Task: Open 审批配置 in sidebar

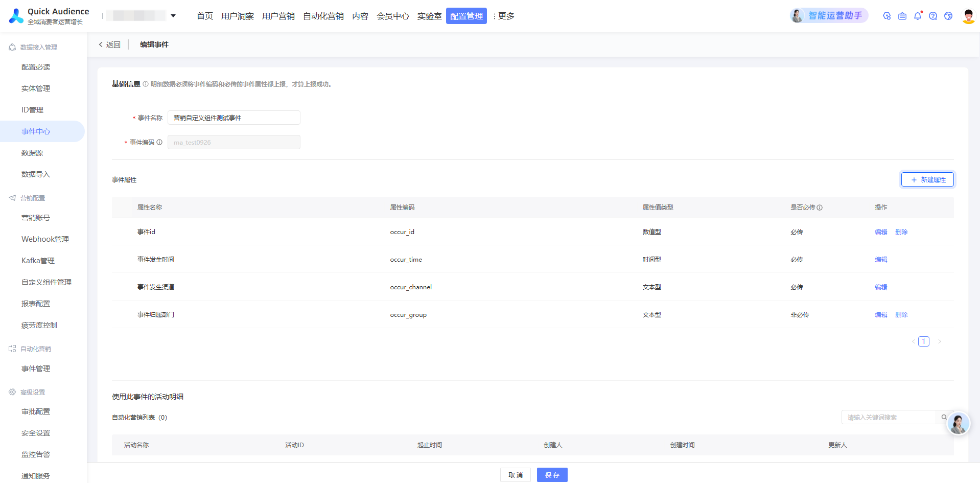Action: (x=36, y=411)
